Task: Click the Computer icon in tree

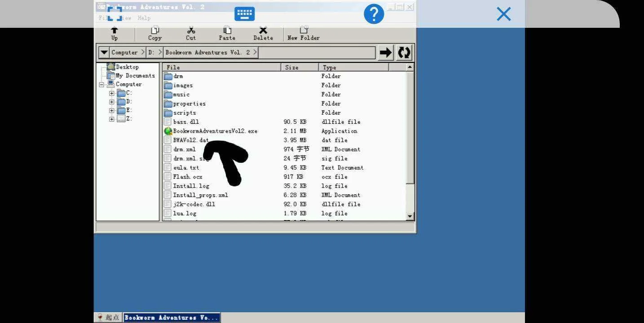Action: (x=111, y=84)
